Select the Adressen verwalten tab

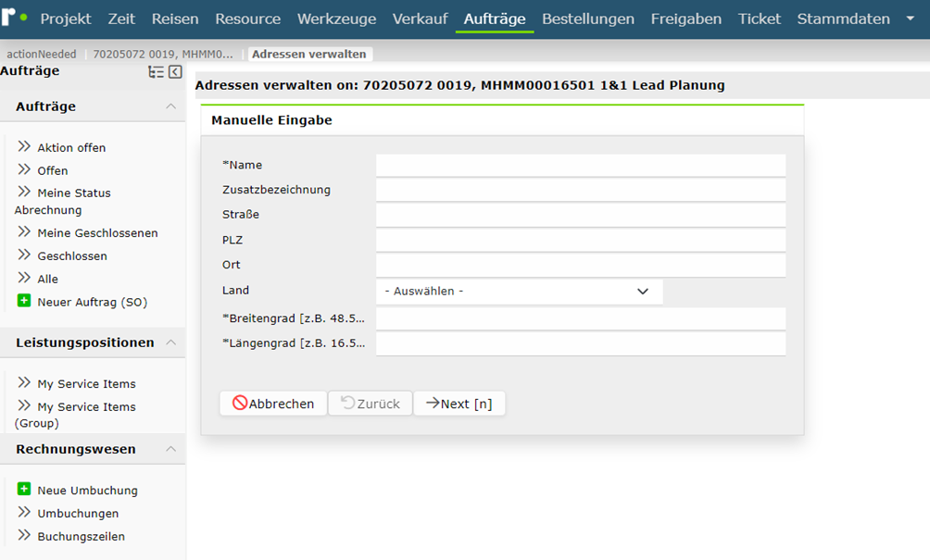coord(309,54)
